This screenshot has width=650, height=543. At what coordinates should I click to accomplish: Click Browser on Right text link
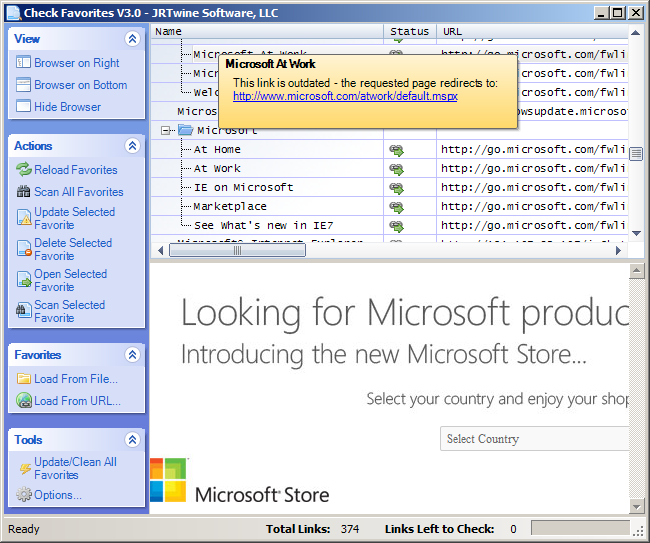(x=77, y=63)
